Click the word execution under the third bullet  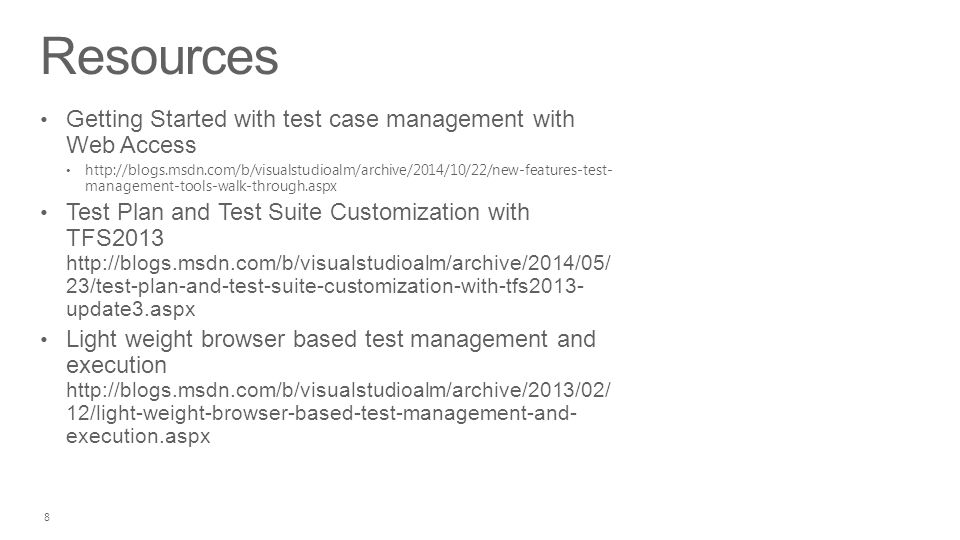click(116, 365)
